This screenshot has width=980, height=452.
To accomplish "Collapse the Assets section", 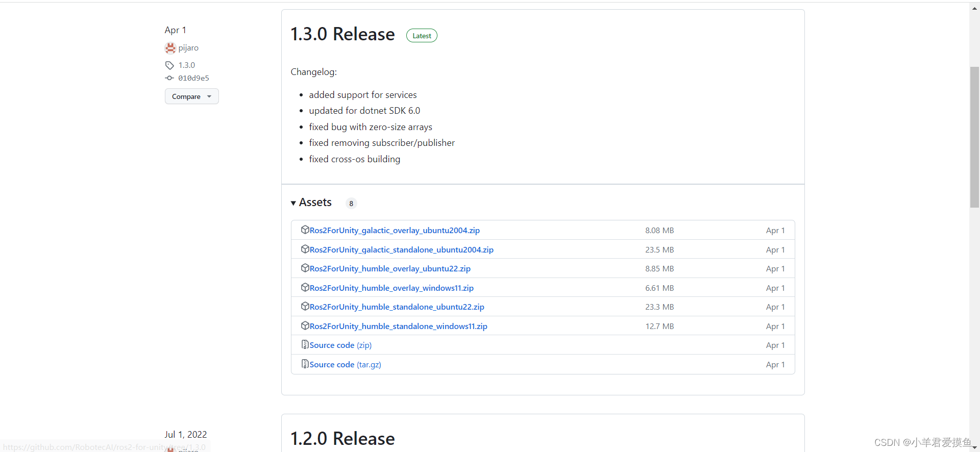I will click(311, 203).
